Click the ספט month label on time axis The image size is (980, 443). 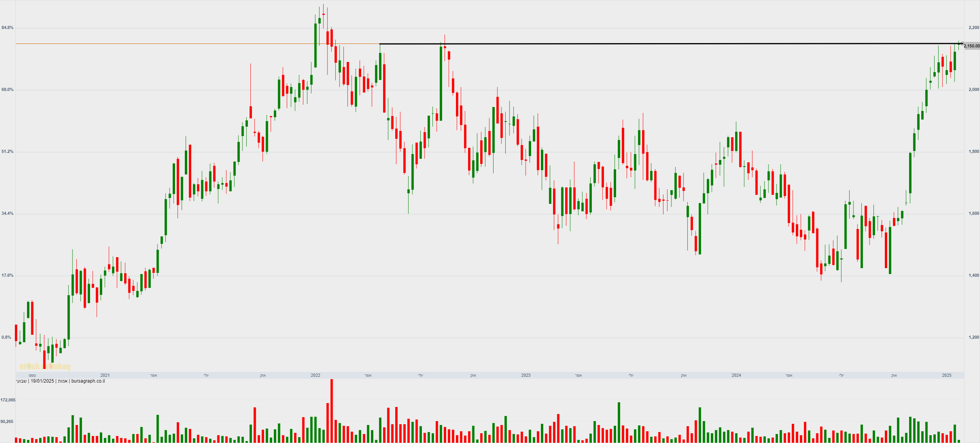click(32, 375)
